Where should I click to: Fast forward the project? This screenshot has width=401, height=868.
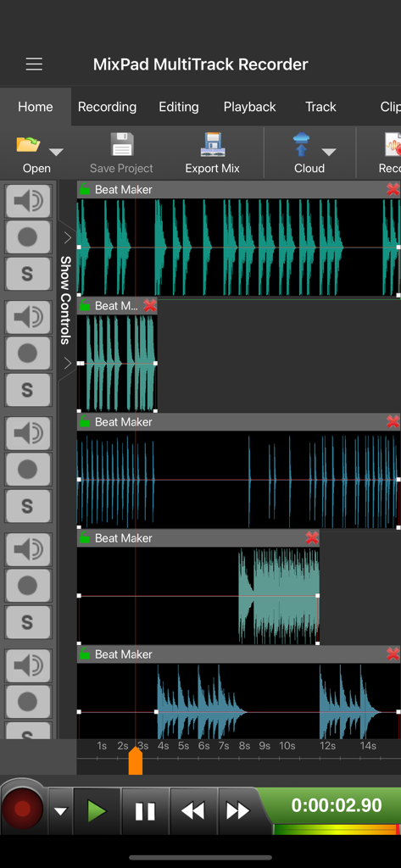coord(239,811)
